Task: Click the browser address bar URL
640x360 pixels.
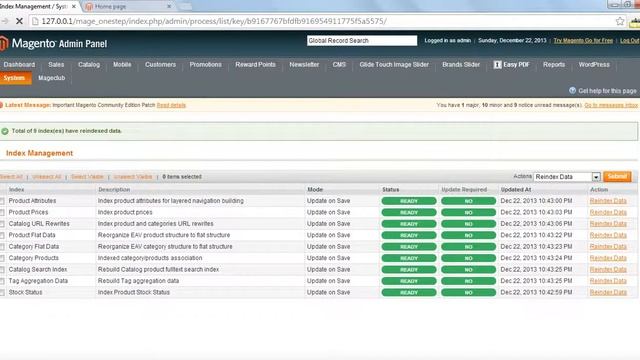Action: click(214, 21)
